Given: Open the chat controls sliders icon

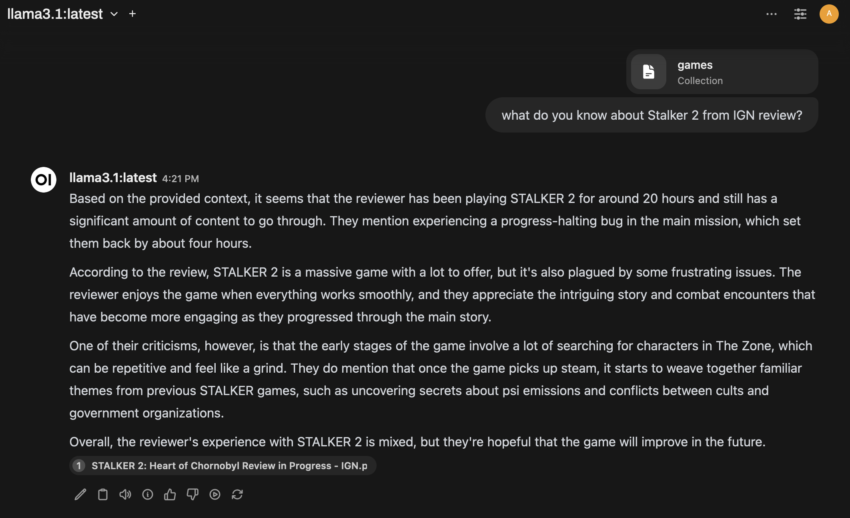Looking at the screenshot, I should click(800, 14).
